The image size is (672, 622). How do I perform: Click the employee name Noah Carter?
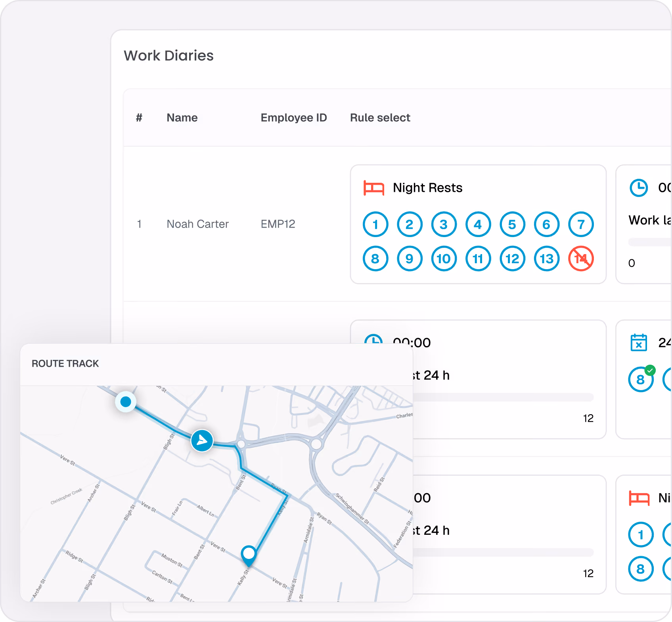197,224
